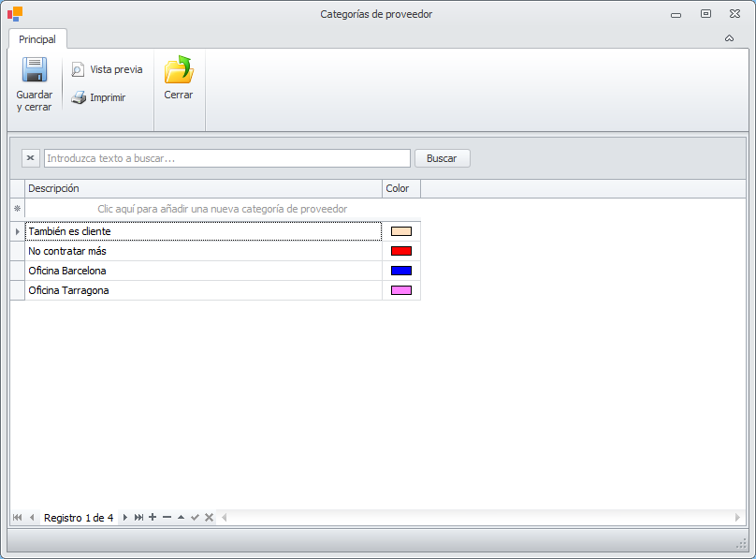Click the Cerrar folder icon
This screenshot has width=756, height=559.
(179, 69)
